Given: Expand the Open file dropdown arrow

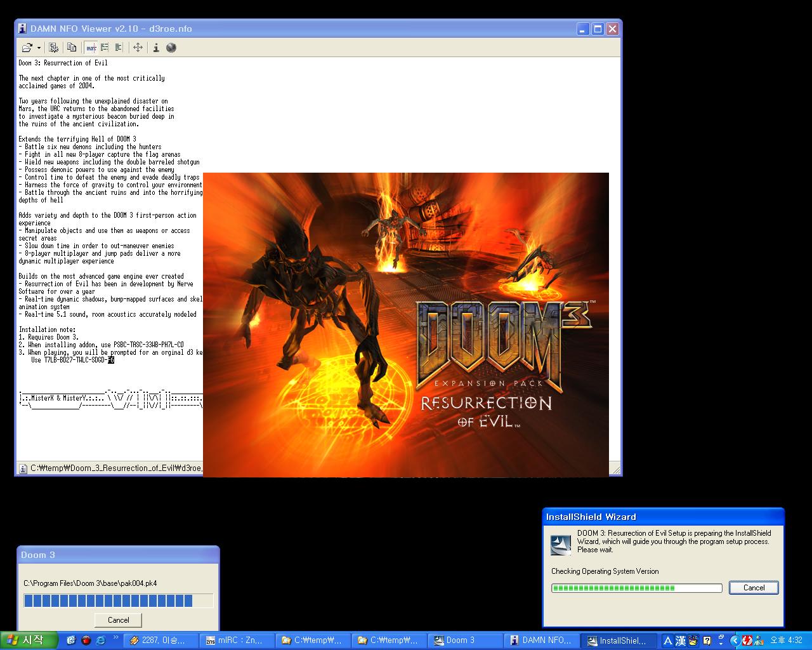Looking at the screenshot, I should (x=39, y=48).
